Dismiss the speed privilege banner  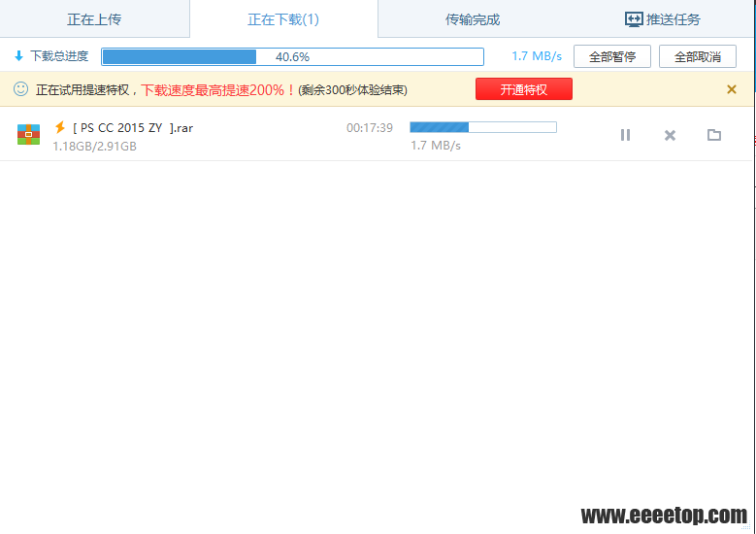[732, 89]
